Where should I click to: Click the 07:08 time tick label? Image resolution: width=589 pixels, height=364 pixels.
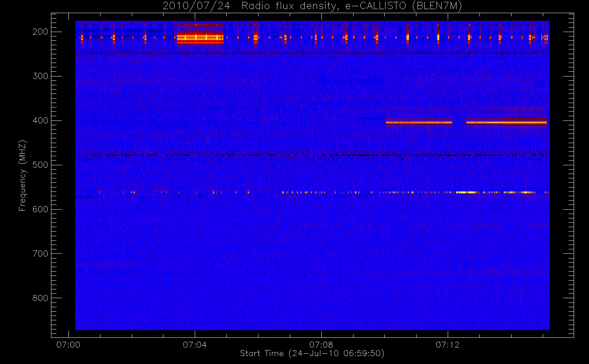click(321, 345)
